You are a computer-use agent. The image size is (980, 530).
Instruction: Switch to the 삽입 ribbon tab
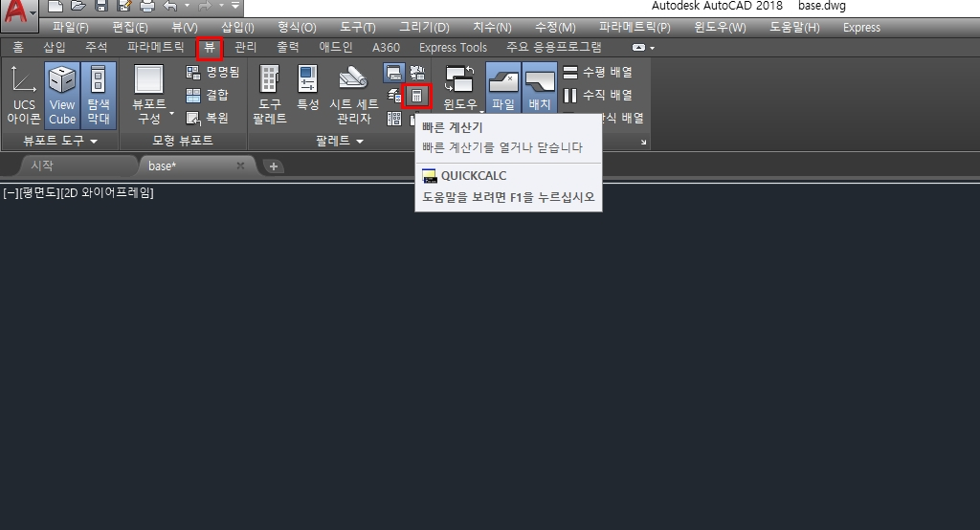[55, 47]
